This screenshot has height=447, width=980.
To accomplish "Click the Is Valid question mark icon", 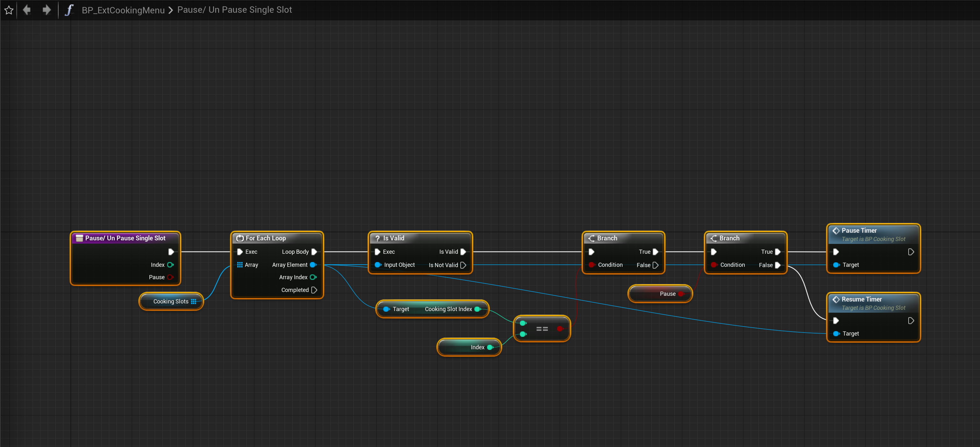I will tap(377, 238).
